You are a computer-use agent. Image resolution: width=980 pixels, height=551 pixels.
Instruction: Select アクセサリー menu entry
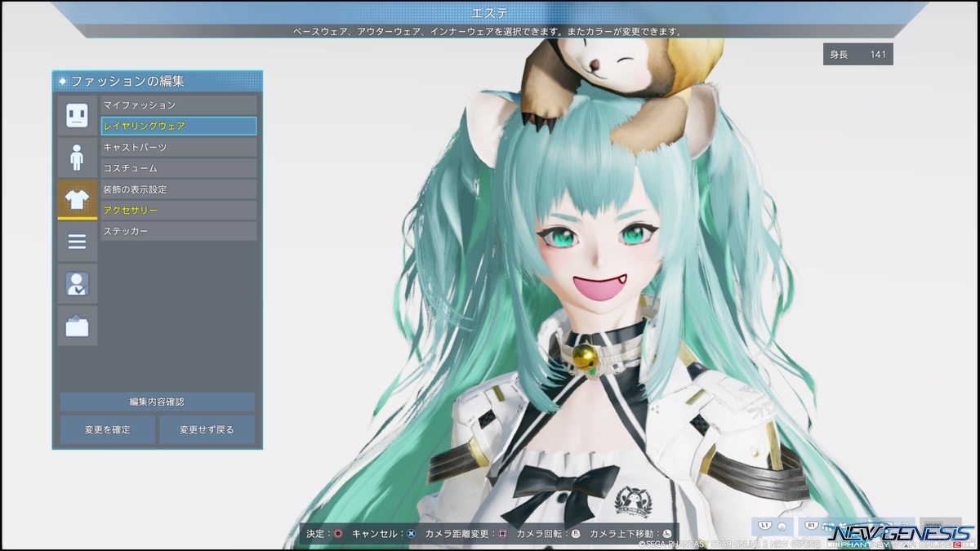tap(178, 211)
